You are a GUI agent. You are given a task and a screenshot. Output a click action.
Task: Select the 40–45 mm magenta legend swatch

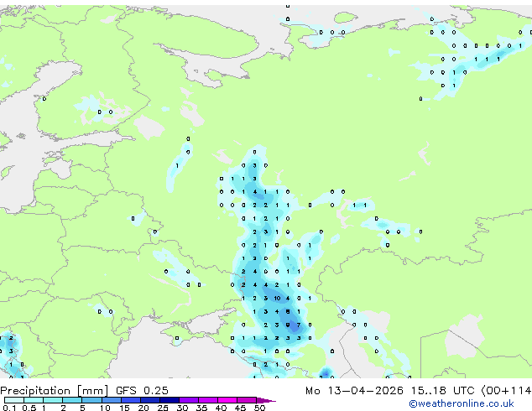pyautogui.click(x=227, y=400)
